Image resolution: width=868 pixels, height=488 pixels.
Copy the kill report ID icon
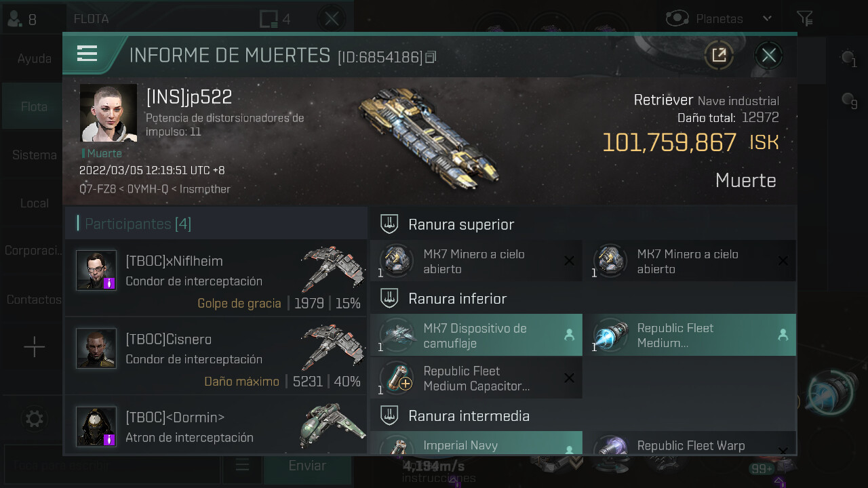click(431, 58)
